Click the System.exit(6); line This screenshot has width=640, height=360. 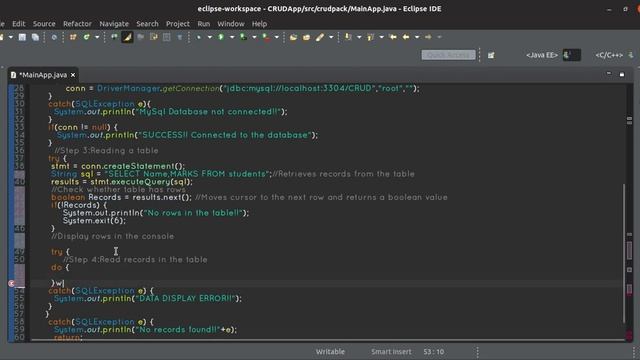(x=94, y=221)
